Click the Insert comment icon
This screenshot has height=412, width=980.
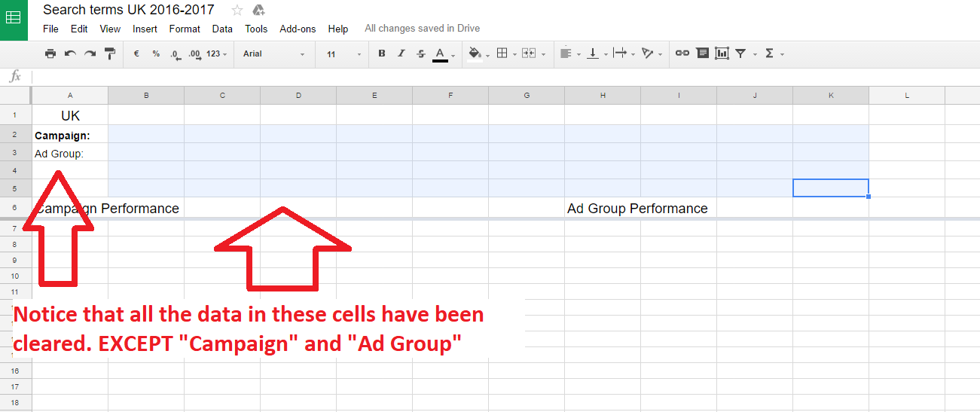[702, 53]
